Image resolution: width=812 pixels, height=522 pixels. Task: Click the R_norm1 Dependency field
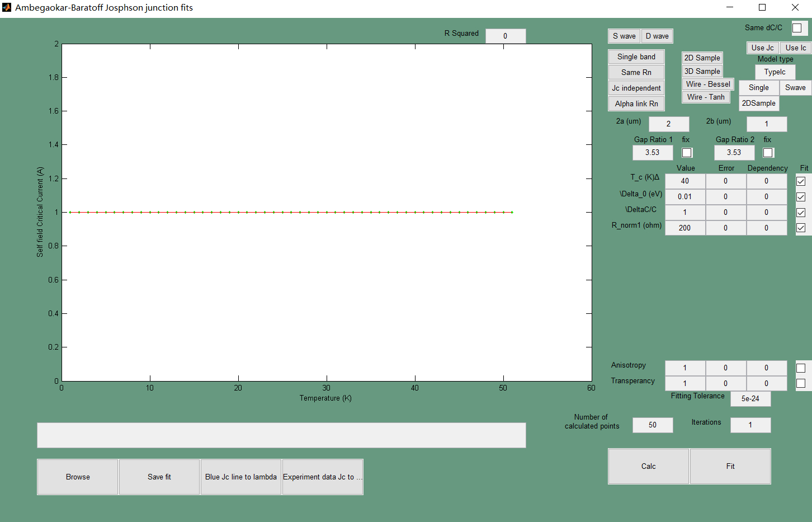767,228
